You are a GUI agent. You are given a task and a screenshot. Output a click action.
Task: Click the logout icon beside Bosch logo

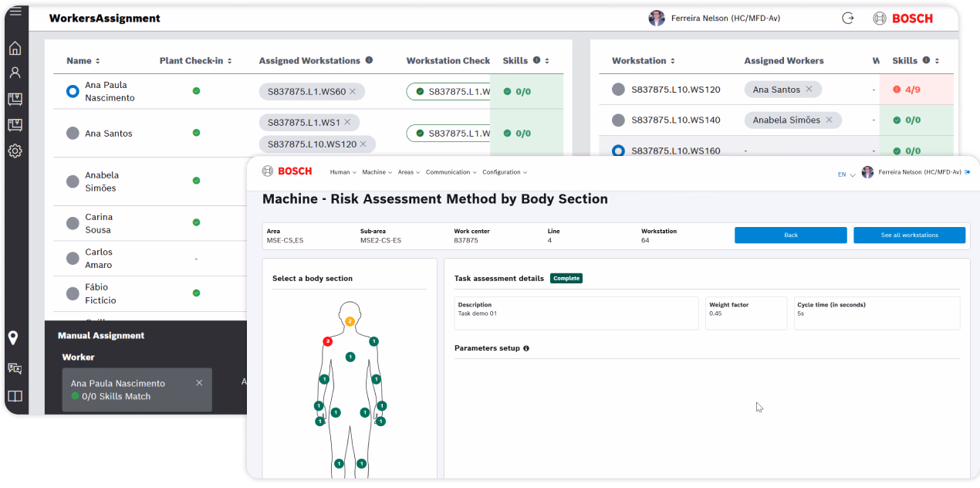click(847, 19)
